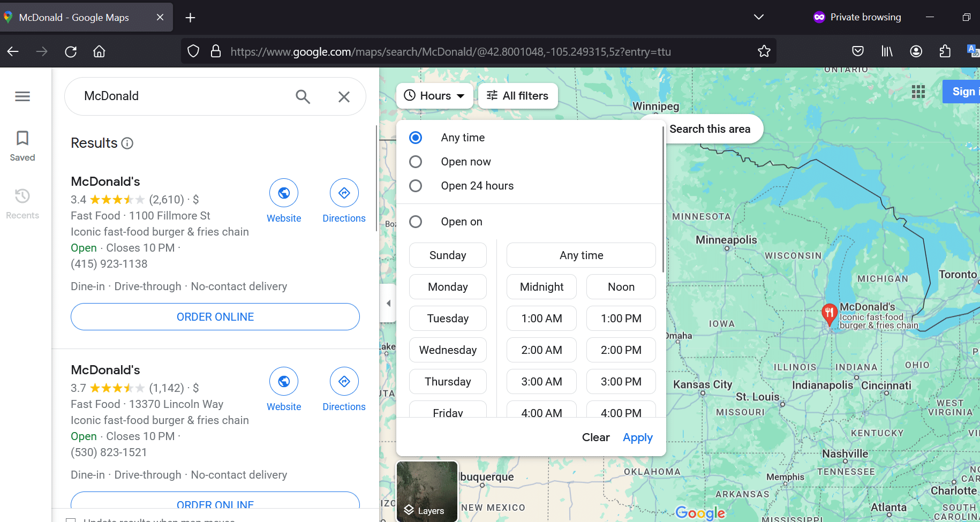View site security lock info
Viewport: 980px width, 522px height.
click(x=216, y=51)
